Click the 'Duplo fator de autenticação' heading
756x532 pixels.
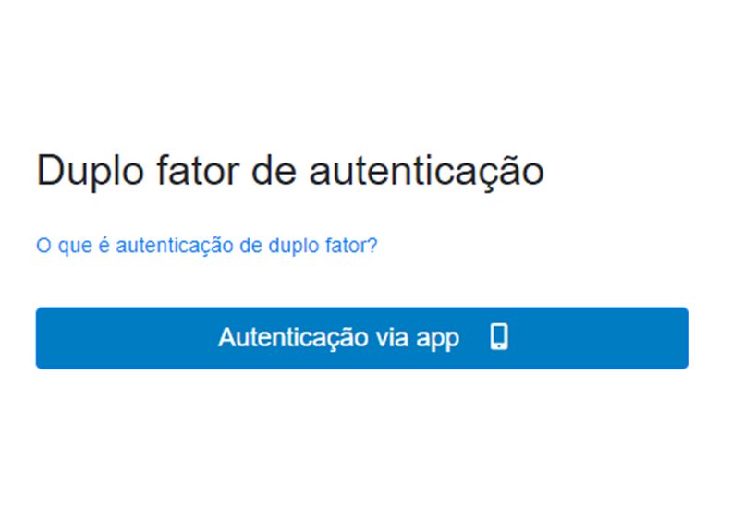(290, 171)
